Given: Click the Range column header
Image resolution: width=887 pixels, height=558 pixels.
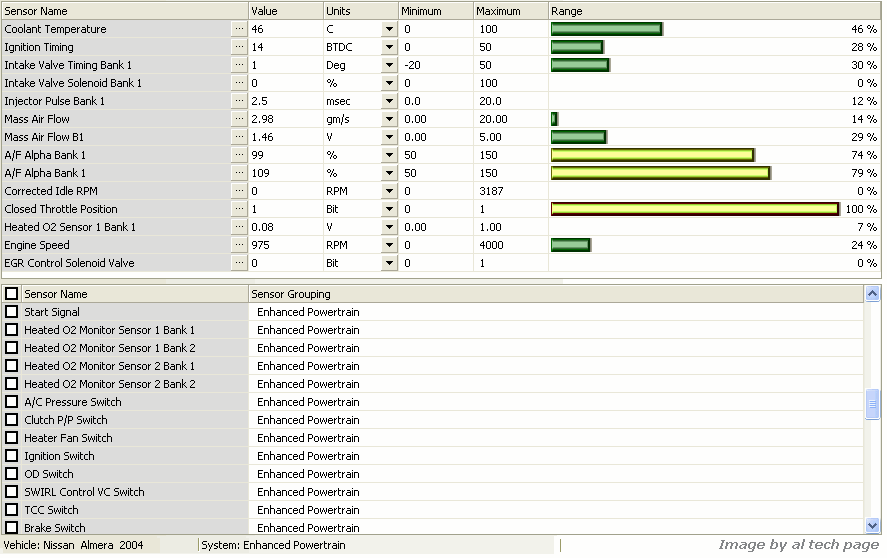Looking at the screenshot, I should 714,11.
